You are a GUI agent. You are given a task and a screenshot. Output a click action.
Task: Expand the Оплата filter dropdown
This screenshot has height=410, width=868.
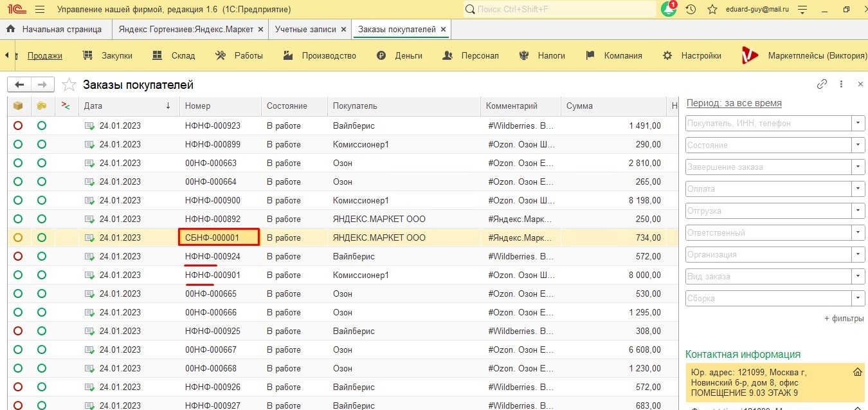(x=858, y=189)
